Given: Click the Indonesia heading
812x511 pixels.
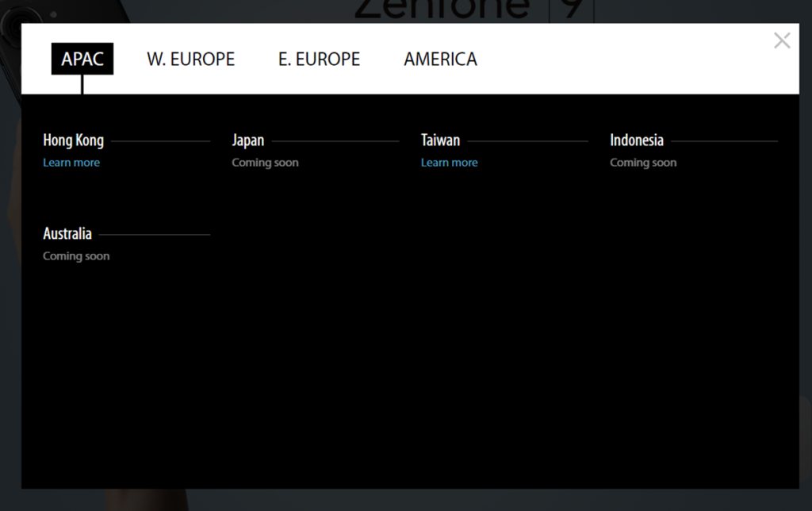Looking at the screenshot, I should [637, 140].
